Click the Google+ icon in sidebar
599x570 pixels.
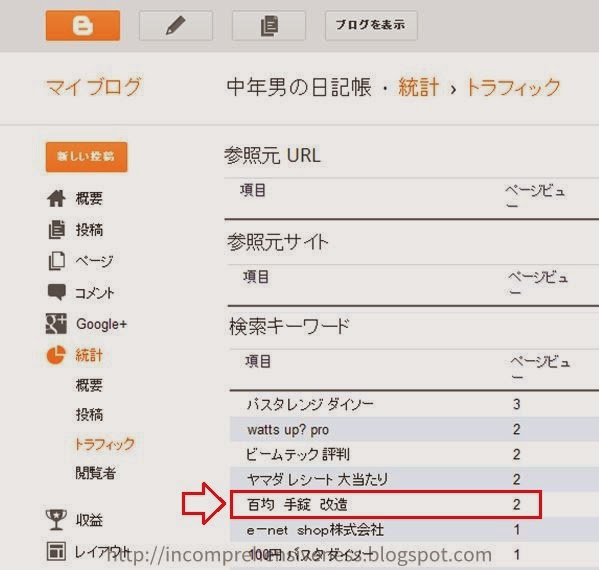pos(56,324)
